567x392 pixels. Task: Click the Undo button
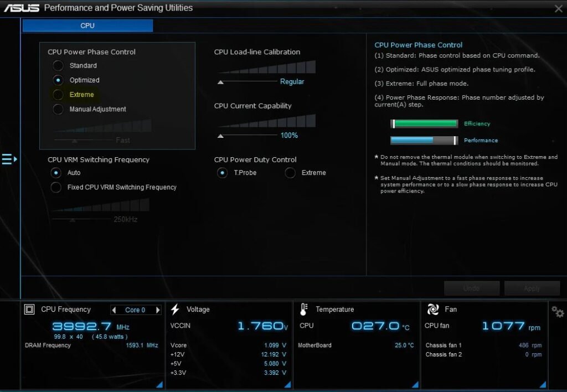pos(471,288)
